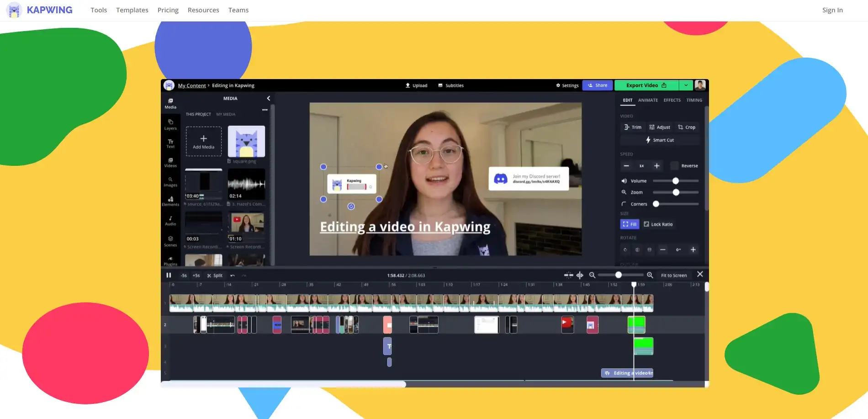Decrease speed with minus button

(626, 166)
